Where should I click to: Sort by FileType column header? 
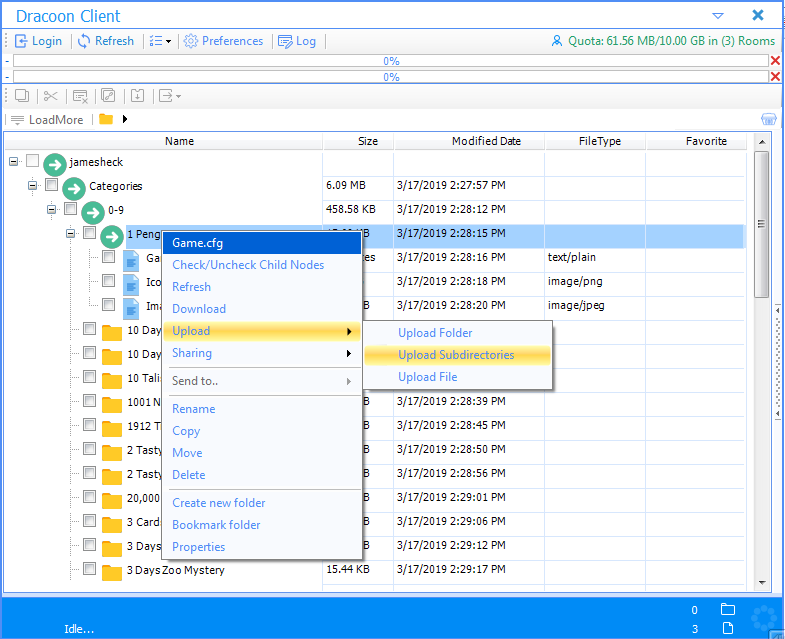click(x=600, y=141)
